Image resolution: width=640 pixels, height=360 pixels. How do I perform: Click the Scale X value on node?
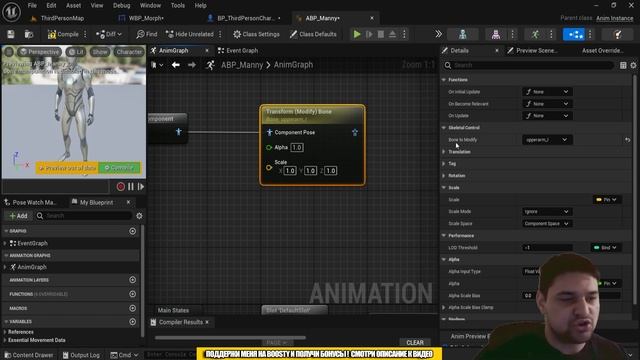pos(290,171)
